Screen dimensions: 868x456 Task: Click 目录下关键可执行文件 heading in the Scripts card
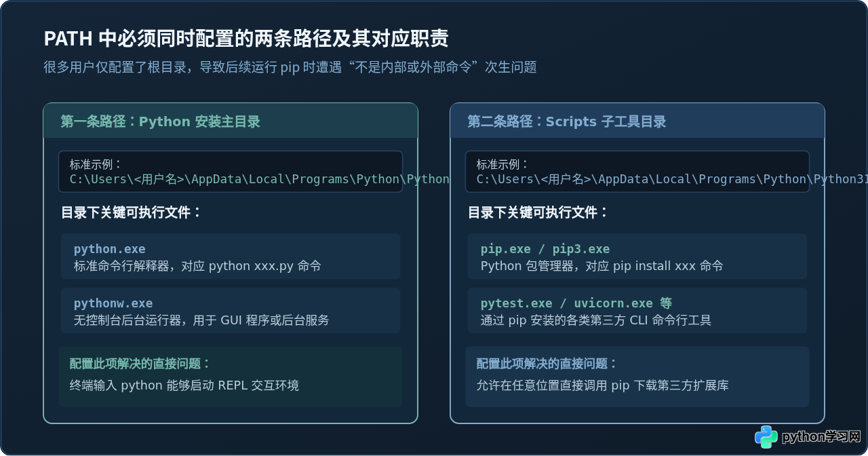(538, 212)
